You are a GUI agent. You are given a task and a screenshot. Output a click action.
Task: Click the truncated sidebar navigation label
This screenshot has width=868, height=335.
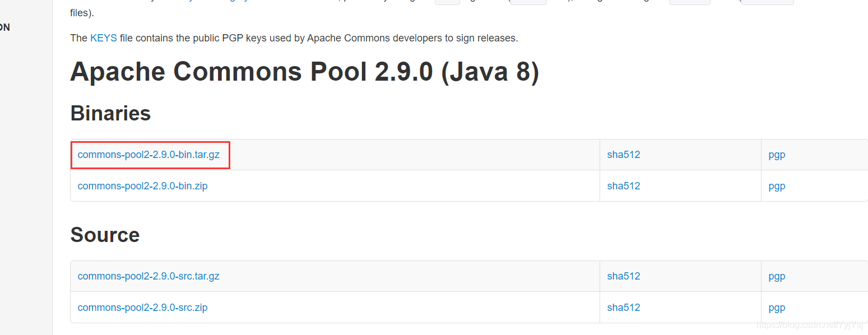click(x=4, y=26)
